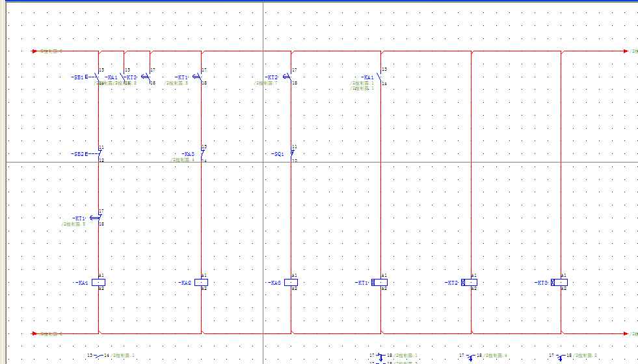Image resolution: width=638 pixels, height=364 pixels.
Task: Click the KA3 relay coil symbol
Action: pyautogui.click(x=291, y=283)
